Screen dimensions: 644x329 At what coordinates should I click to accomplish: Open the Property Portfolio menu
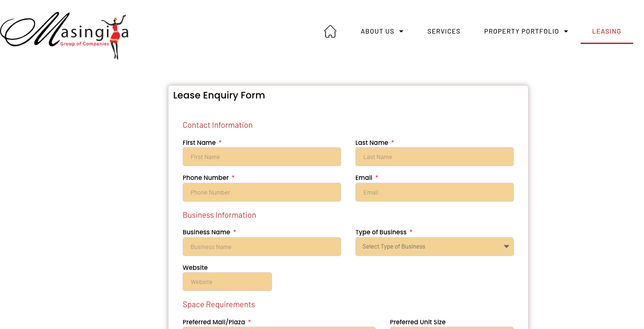521,31
